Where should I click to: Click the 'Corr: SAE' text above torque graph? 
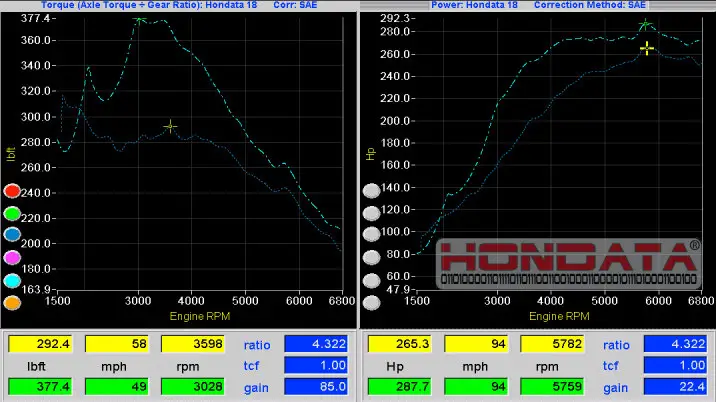click(x=295, y=5)
